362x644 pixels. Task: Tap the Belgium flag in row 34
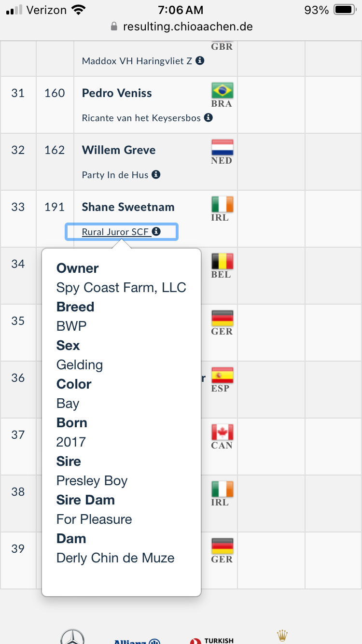222,261
